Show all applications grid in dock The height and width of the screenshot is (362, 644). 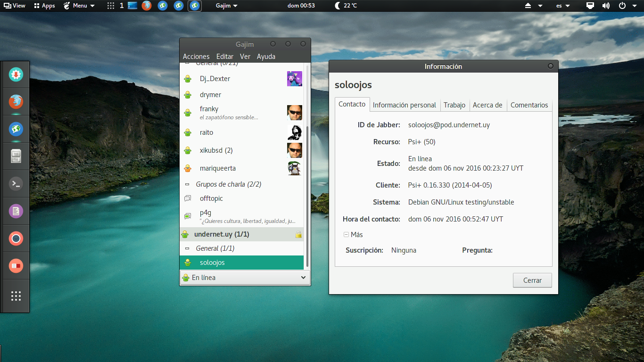point(16,296)
